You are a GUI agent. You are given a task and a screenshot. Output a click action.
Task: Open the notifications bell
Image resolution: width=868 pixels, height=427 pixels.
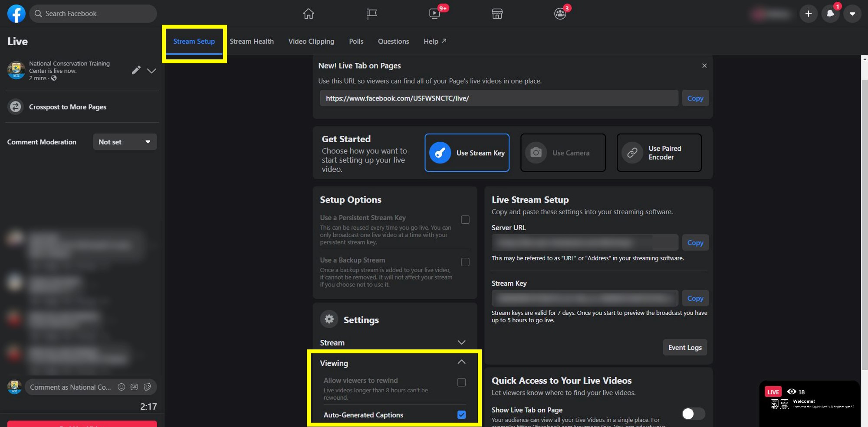tap(830, 13)
